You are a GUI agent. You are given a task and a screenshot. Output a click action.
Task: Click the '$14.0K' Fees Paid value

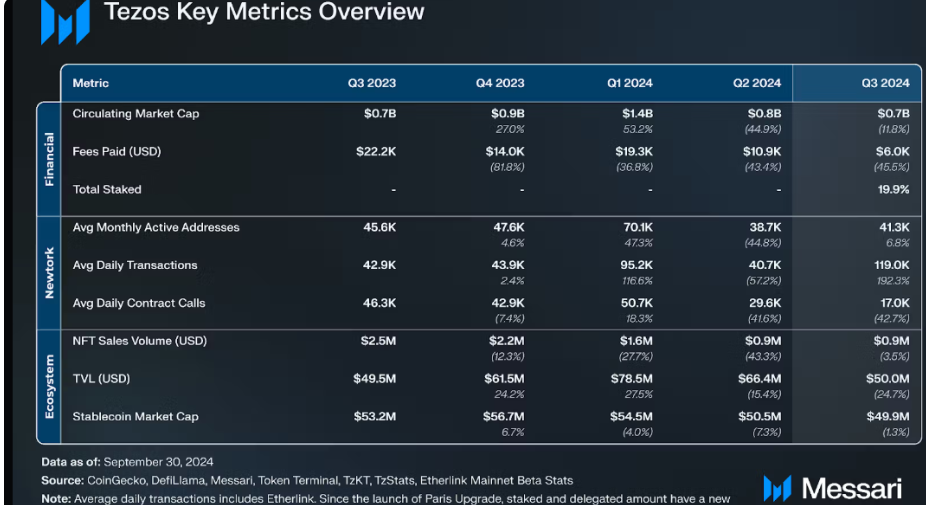tap(505, 152)
